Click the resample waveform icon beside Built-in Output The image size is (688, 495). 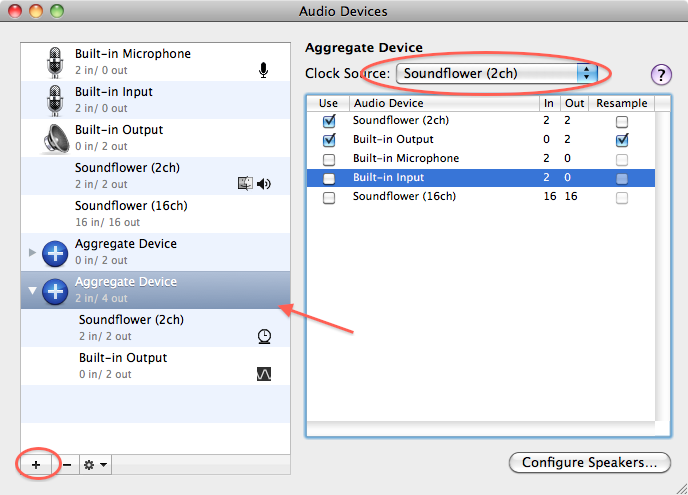[264, 374]
